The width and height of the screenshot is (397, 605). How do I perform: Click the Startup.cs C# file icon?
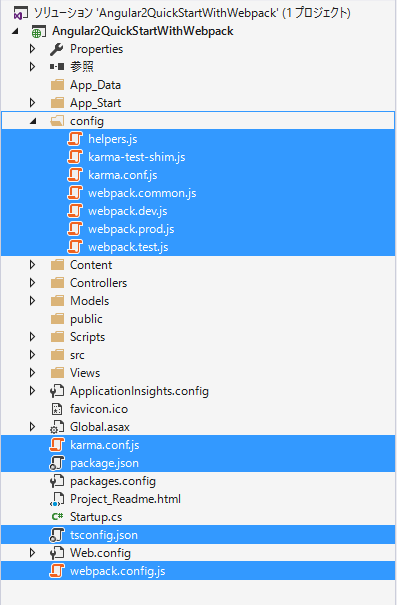57,517
